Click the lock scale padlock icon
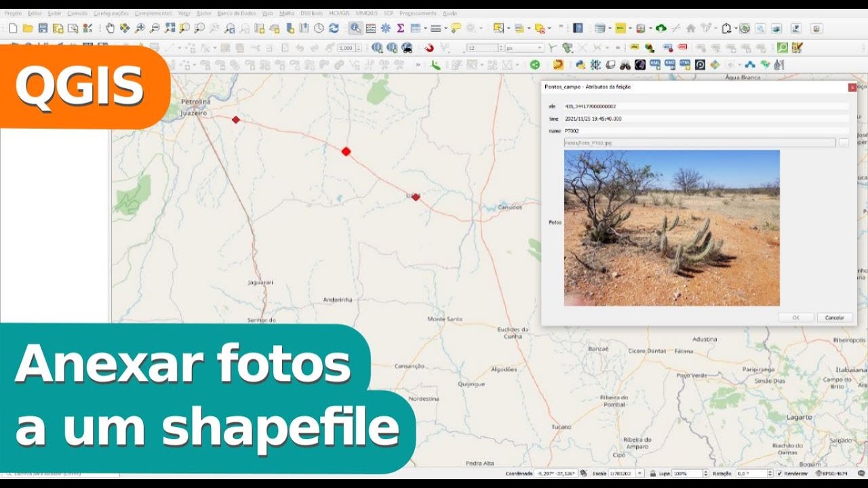Viewport: 868px width, 488px height. coord(652,473)
